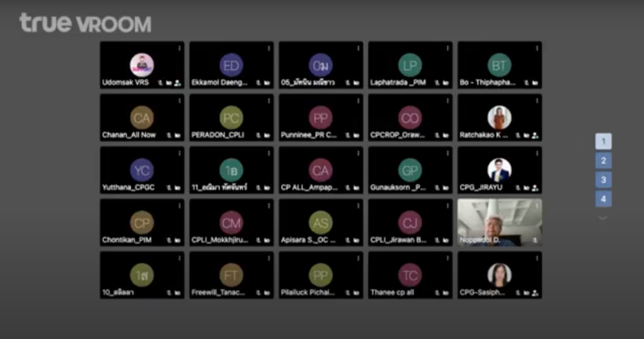The height and width of the screenshot is (339, 644).
Task: Open options menu on the CPG_JIRAYU tile
Action: pyautogui.click(x=537, y=153)
